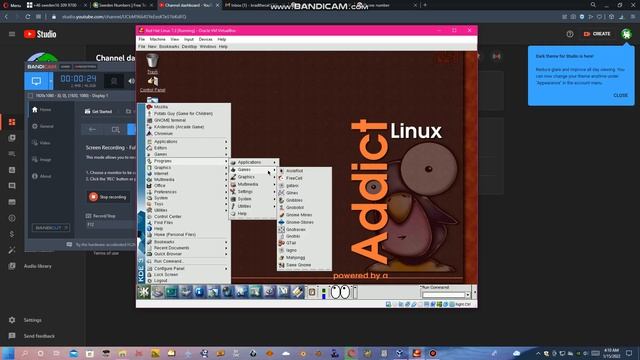The height and width of the screenshot is (360, 640).
Task: Select Iagno in the Games list
Action: coord(304,250)
